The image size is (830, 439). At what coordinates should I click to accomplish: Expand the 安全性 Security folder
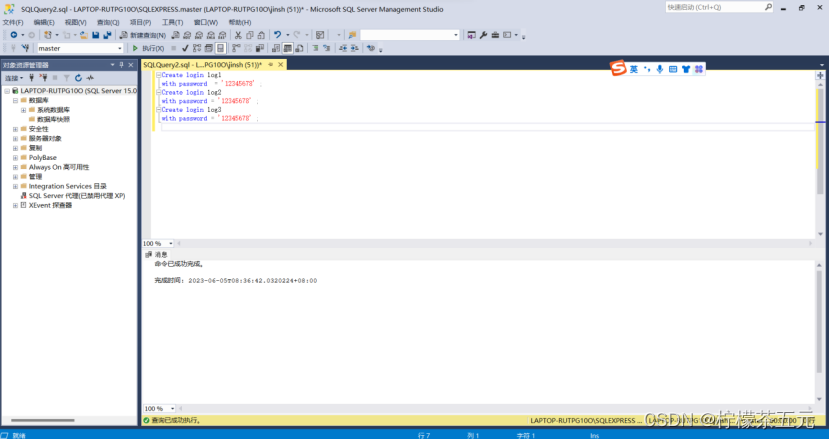click(x=15, y=129)
